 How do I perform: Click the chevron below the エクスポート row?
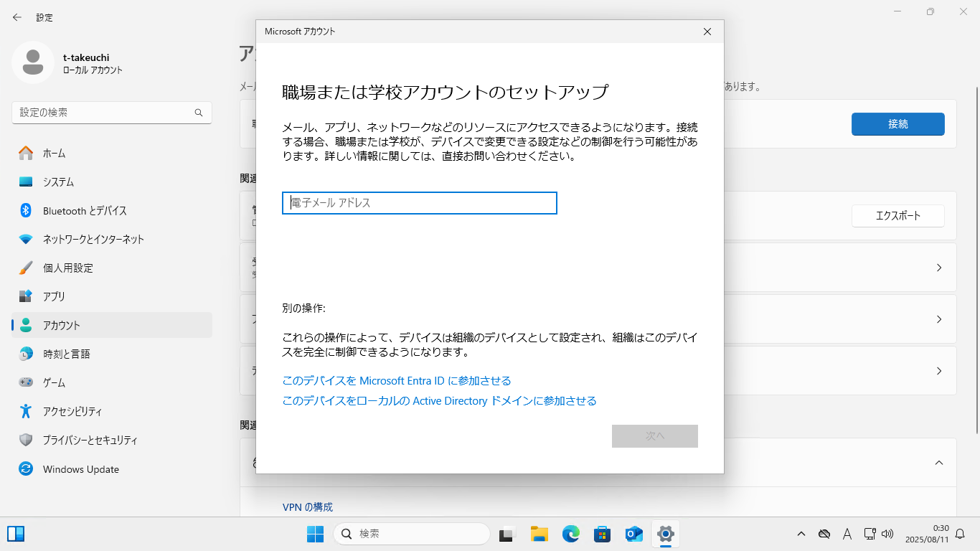tap(939, 268)
